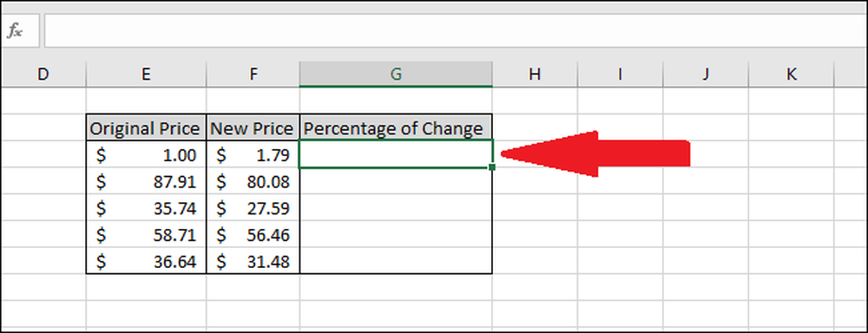Viewport: 868px width, 333px height.
Task: Click the Percentage of Change header cell
Action: click(396, 127)
